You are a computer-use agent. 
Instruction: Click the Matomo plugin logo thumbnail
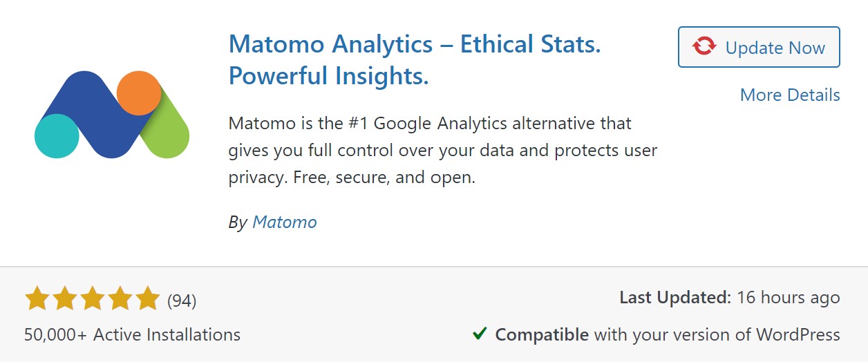112,114
